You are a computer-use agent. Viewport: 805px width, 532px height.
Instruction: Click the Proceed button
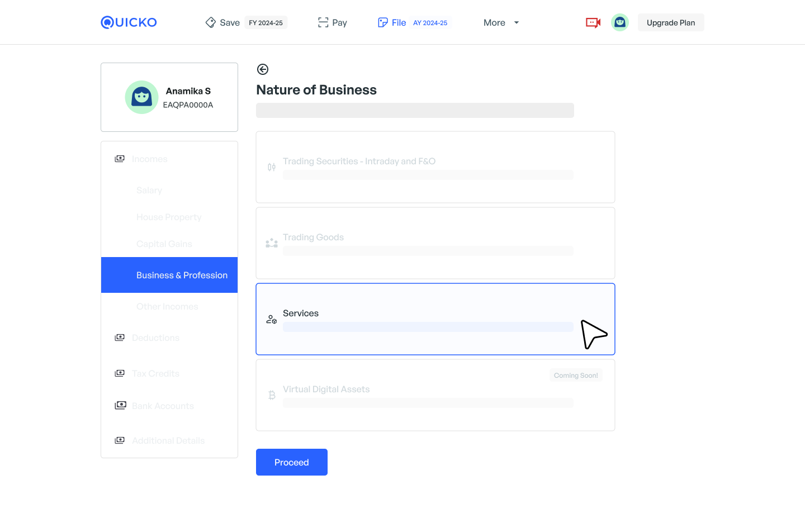click(291, 462)
